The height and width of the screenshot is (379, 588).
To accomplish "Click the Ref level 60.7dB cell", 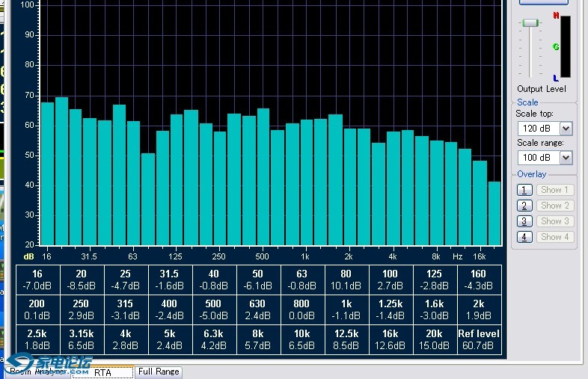I will 478,339.
